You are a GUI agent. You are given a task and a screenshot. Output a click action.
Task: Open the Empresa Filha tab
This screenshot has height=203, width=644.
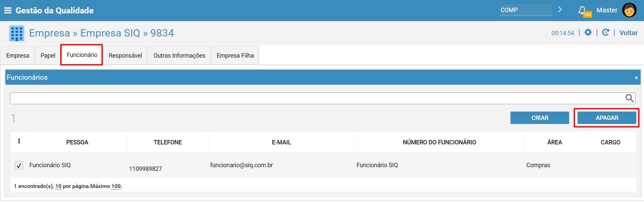coord(235,55)
